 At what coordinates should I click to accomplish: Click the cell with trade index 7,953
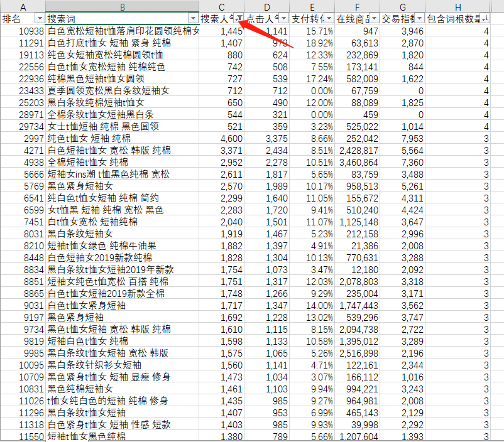click(x=403, y=139)
